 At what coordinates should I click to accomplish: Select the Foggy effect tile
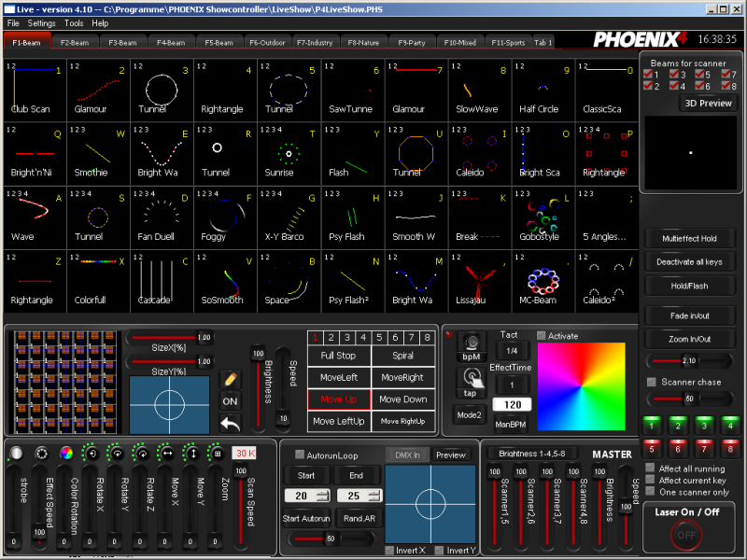(225, 217)
